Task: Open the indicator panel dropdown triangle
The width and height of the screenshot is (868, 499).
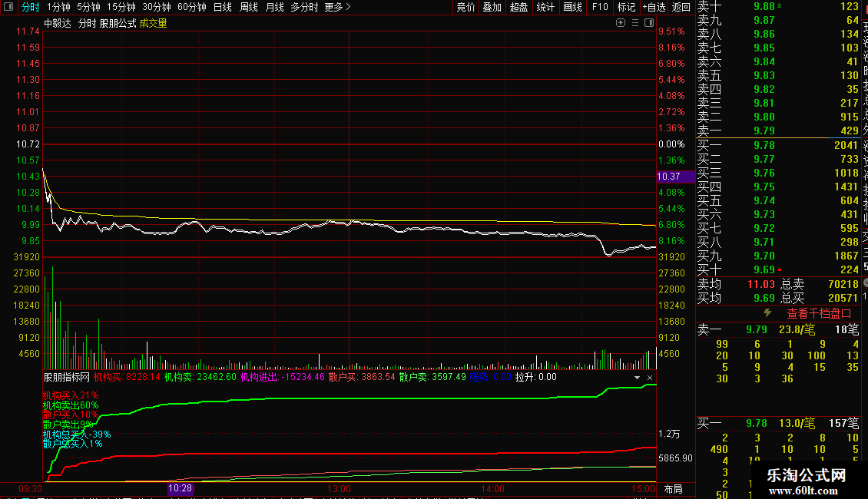Action: pos(637,378)
